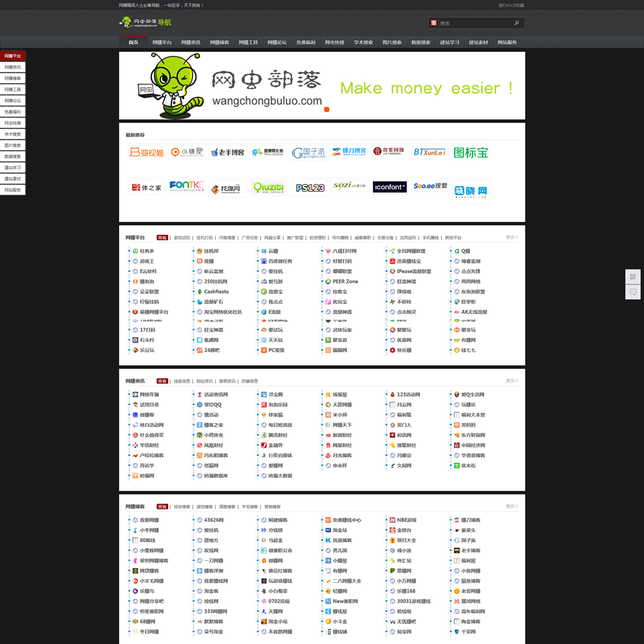The height and width of the screenshot is (644, 644).
Task: Open the FONTKE logo link
Action: [x=187, y=186]
